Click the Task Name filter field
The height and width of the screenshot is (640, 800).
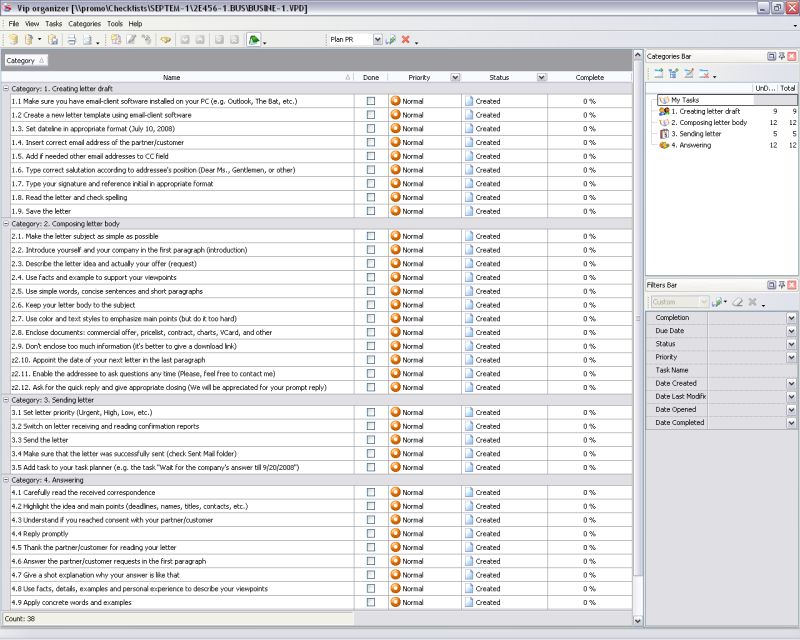(x=750, y=370)
